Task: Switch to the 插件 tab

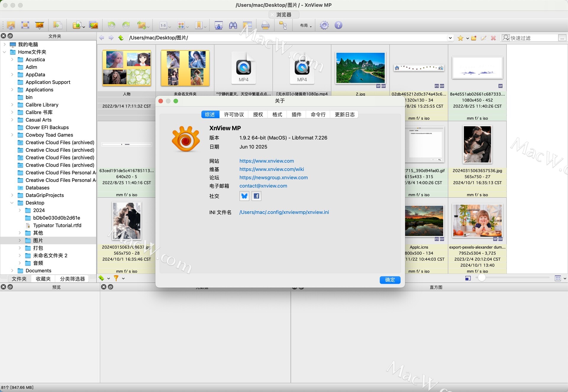Action: point(296,114)
